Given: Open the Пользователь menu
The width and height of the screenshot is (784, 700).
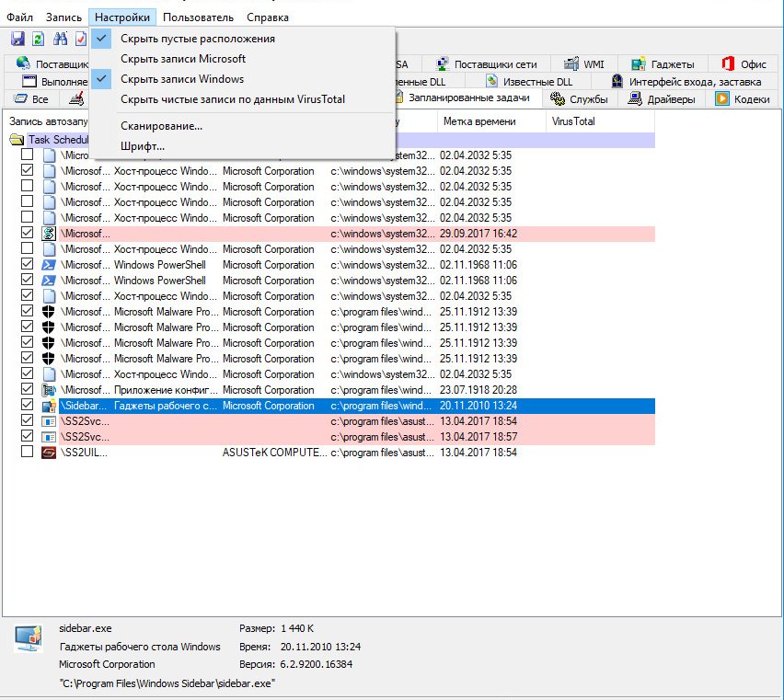Looking at the screenshot, I should (199, 17).
